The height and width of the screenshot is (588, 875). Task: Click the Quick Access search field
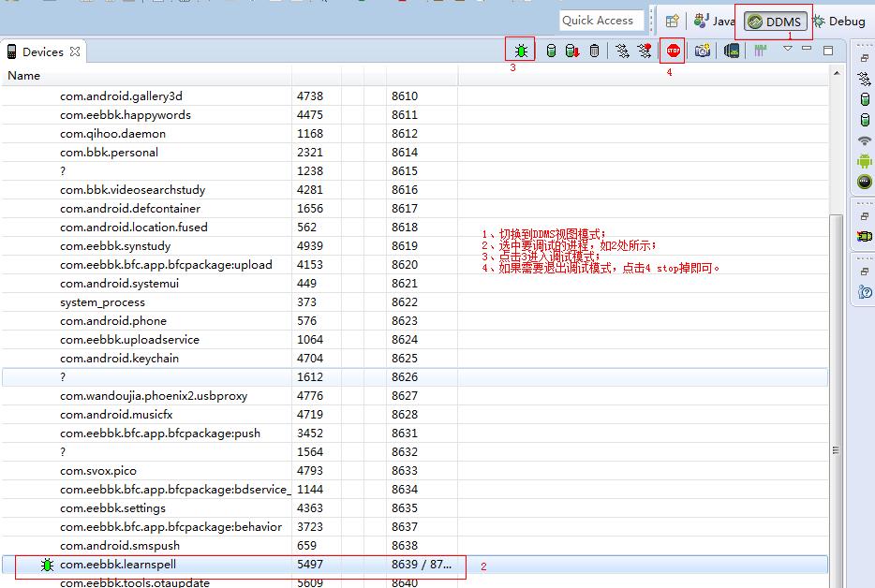[601, 21]
